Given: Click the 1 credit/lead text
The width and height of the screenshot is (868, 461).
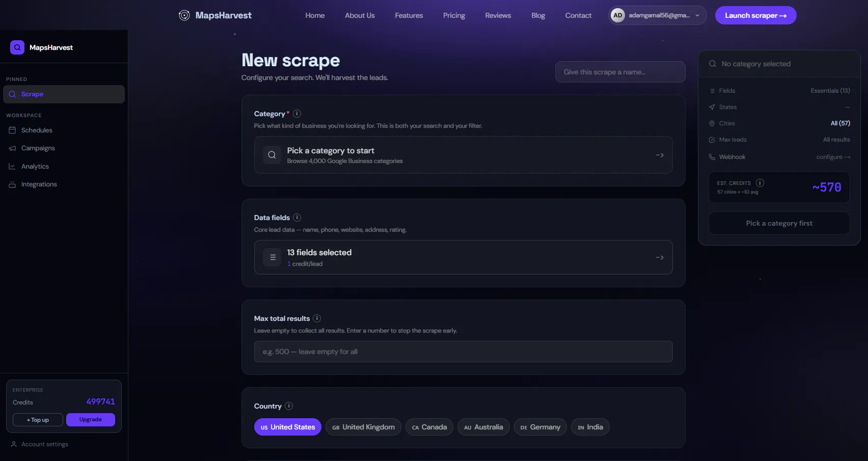Looking at the screenshot, I should pos(305,264).
